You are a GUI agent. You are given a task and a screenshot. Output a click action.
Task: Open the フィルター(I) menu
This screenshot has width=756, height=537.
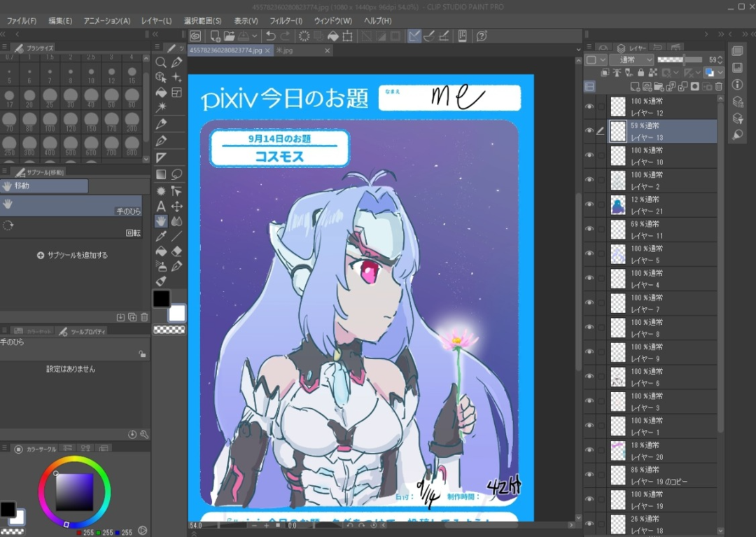coord(286,21)
